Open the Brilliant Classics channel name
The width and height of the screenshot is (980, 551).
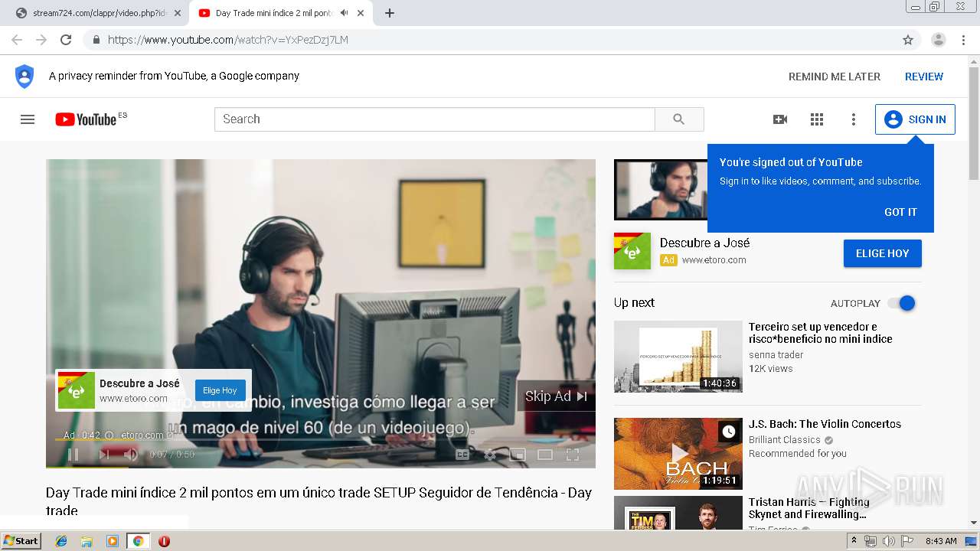coord(785,440)
